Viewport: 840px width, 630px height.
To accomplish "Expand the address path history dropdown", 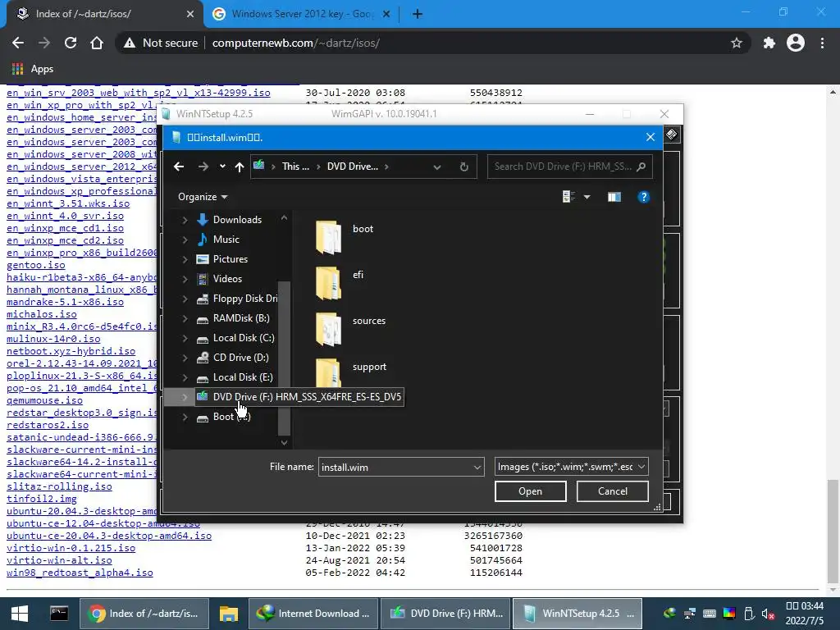I will pyautogui.click(x=437, y=167).
